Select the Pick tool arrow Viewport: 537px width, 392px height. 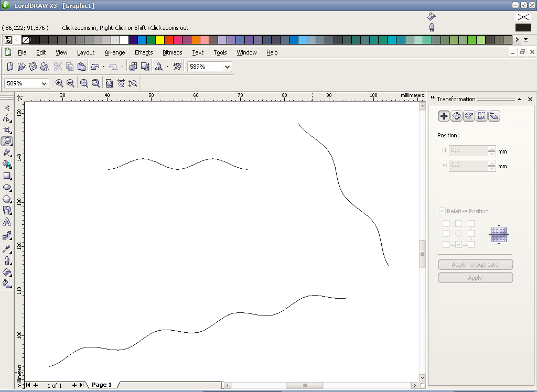(7, 106)
